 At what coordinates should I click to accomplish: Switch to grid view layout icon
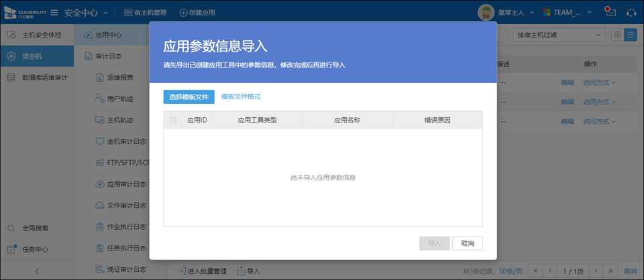pyautogui.click(x=616, y=35)
